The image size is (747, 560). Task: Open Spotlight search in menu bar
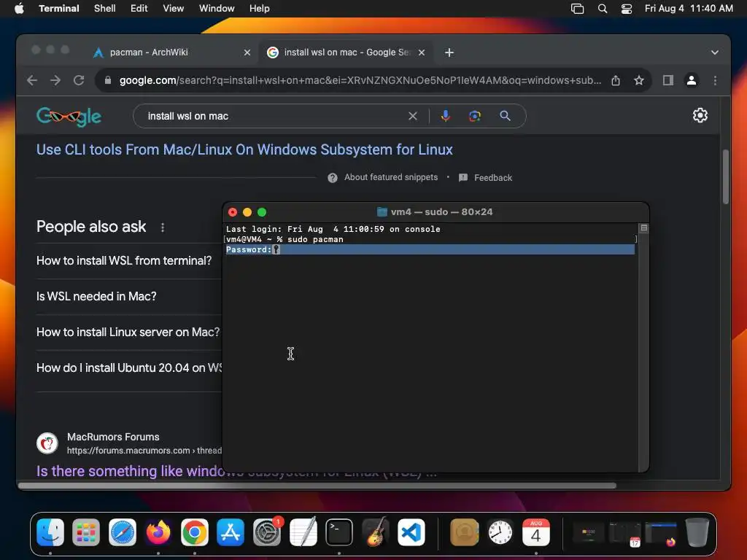(x=602, y=9)
